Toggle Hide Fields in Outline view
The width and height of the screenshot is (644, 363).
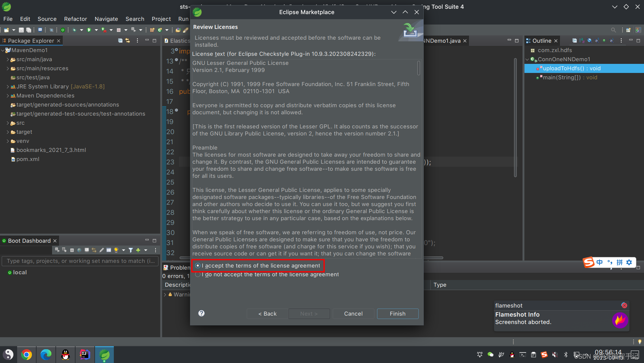click(589, 40)
